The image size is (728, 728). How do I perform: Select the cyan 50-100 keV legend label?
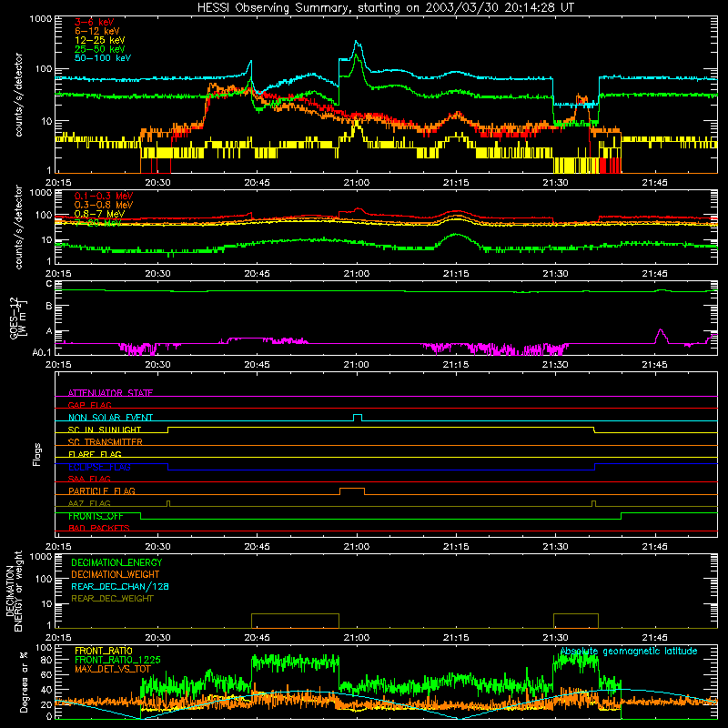(x=103, y=57)
